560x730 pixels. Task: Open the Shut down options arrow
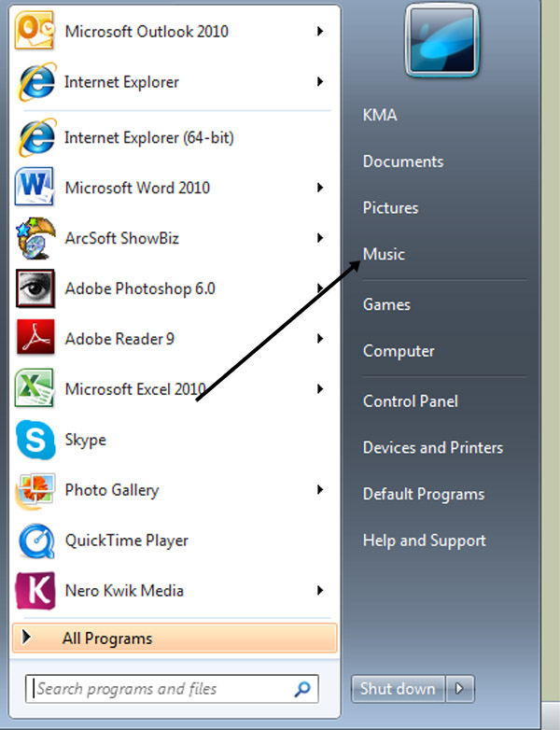coord(459,688)
